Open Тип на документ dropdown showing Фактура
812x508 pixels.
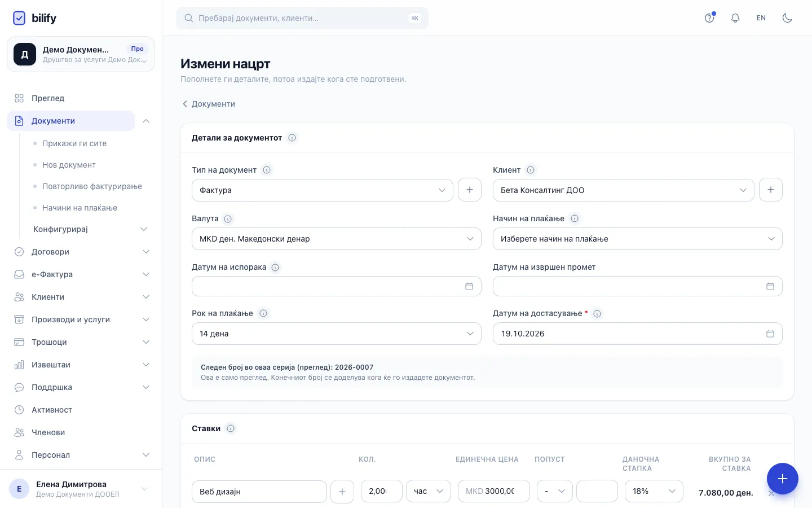point(323,190)
